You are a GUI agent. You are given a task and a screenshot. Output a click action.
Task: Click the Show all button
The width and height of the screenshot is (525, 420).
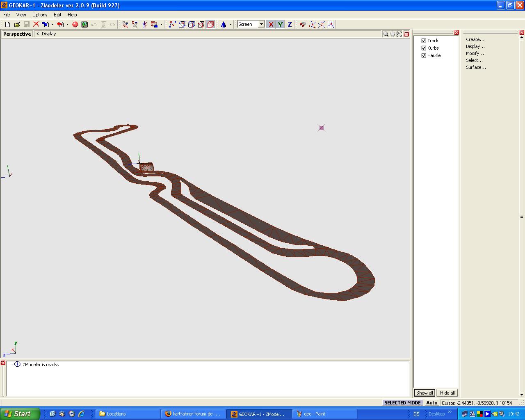point(425,393)
